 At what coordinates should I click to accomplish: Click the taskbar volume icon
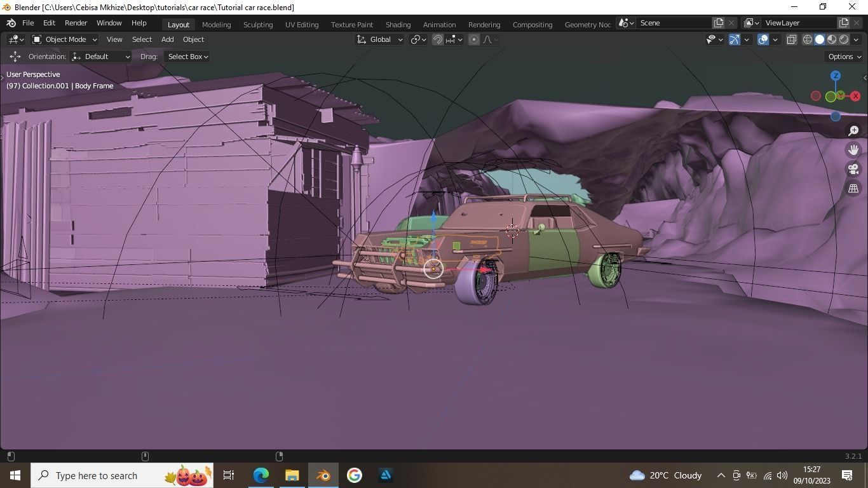point(782,475)
